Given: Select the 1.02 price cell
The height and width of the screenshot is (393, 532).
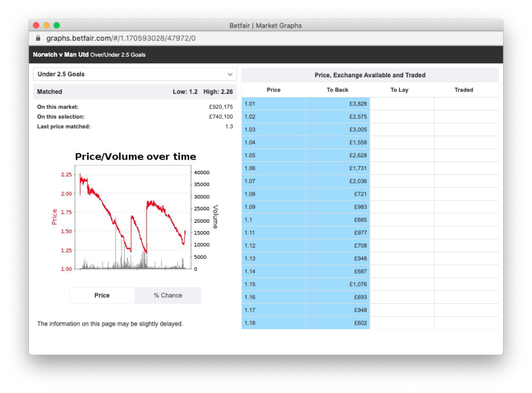Looking at the screenshot, I should [x=274, y=116].
